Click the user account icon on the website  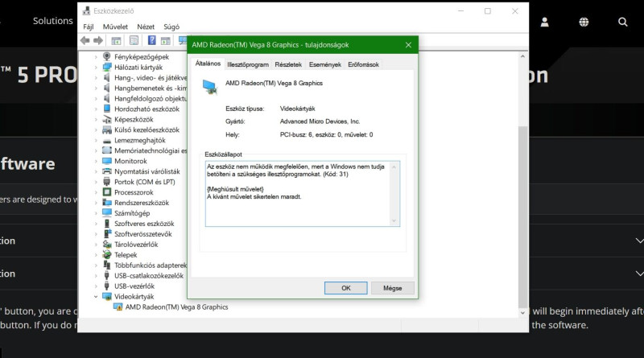pyautogui.click(x=545, y=22)
